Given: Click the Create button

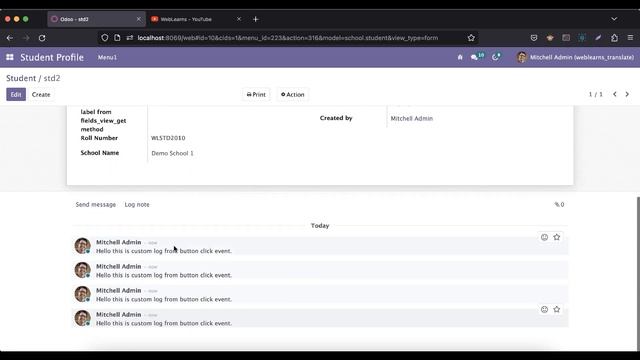Looking at the screenshot, I should (x=41, y=94).
